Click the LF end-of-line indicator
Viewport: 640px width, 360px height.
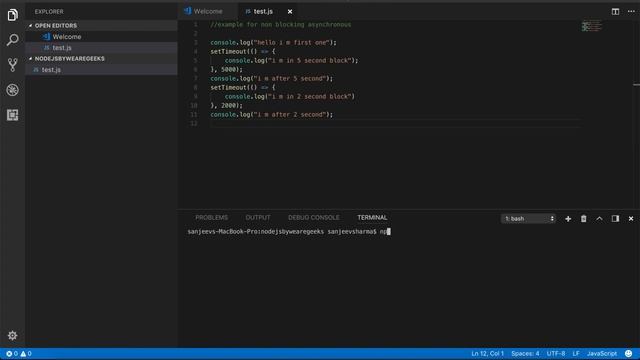tap(576, 353)
